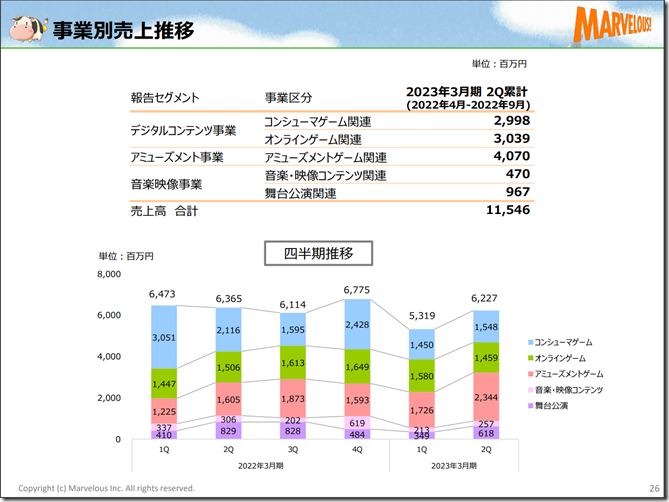This screenshot has height=502, width=669.
Task: Click the red 1,873 bar segment
Action: [293, 398]
